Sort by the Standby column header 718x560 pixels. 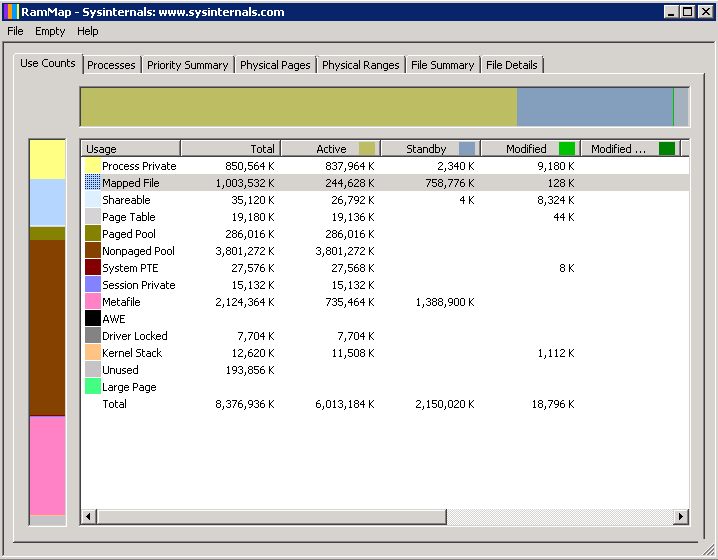[x=431, y=149]
